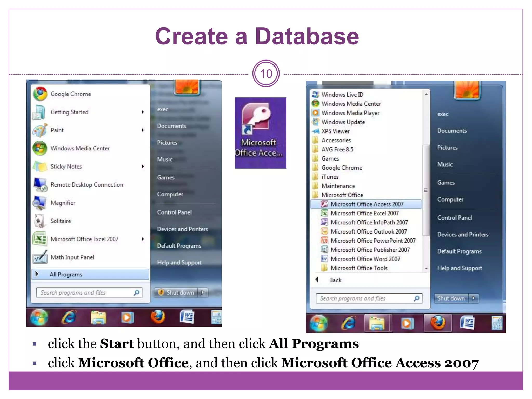Open Firefox on the left taskbar
The width and height of the screenshot is (532, 399).
[158, 317]
